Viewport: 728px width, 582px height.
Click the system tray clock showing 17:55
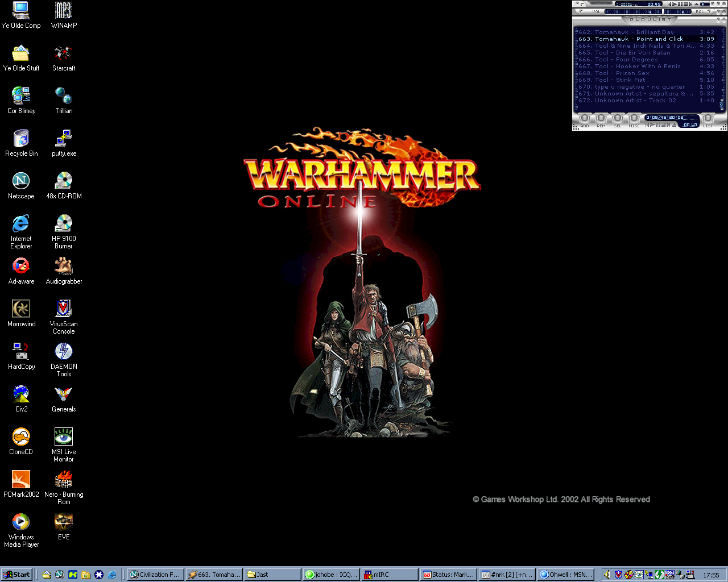pyautogui.click(x=711, y=575)
